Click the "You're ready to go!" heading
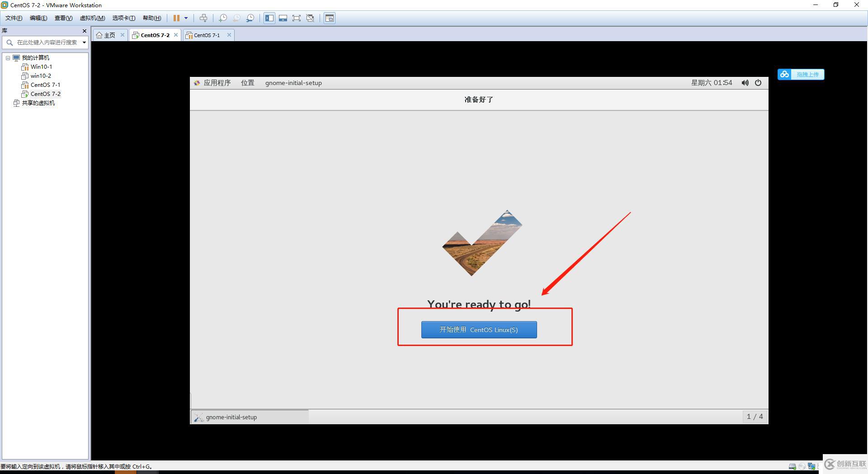Screen dimensions: 868x474 tap(479, 304)
